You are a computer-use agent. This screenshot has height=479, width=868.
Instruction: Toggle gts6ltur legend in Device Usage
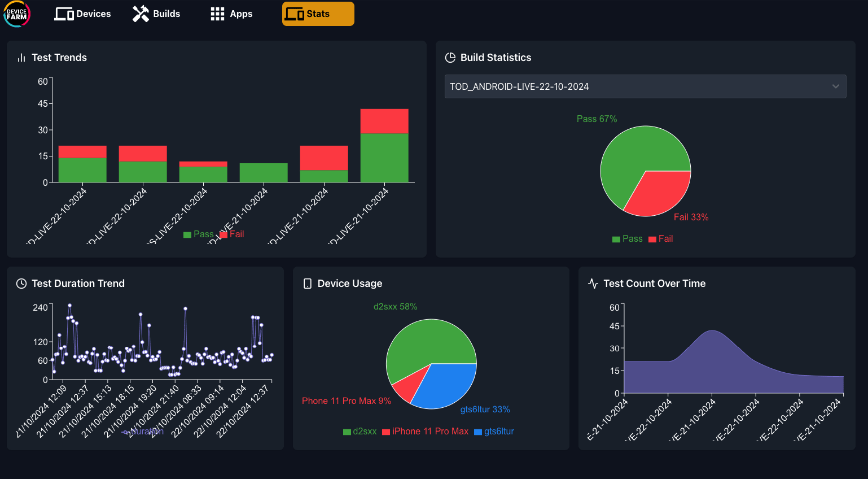coord(494,432)
